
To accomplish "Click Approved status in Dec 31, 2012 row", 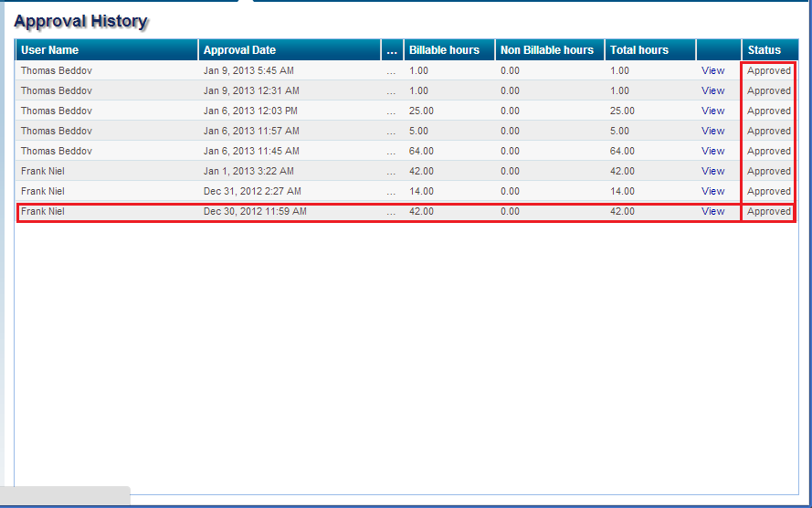I will [x=768, y=191].
